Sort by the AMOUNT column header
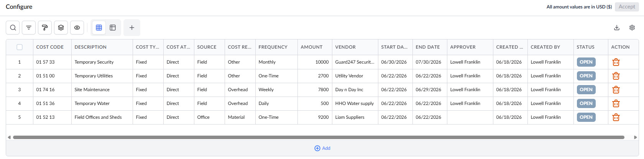Image resolution: width=644 pixels, height=159 pixels. (315, 47)
